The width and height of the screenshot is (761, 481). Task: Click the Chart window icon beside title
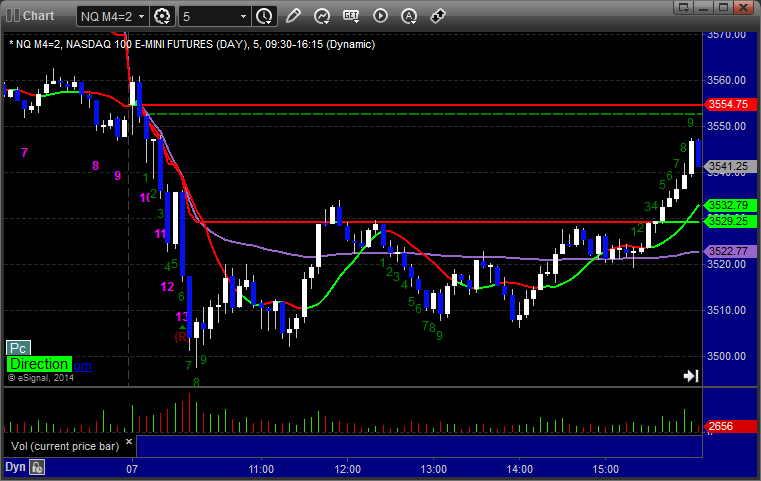(13, 16)
